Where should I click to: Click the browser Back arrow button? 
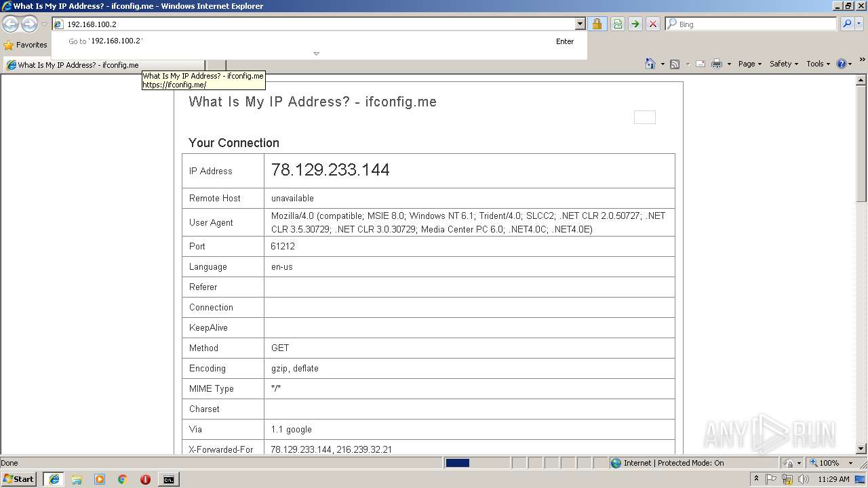10,24
